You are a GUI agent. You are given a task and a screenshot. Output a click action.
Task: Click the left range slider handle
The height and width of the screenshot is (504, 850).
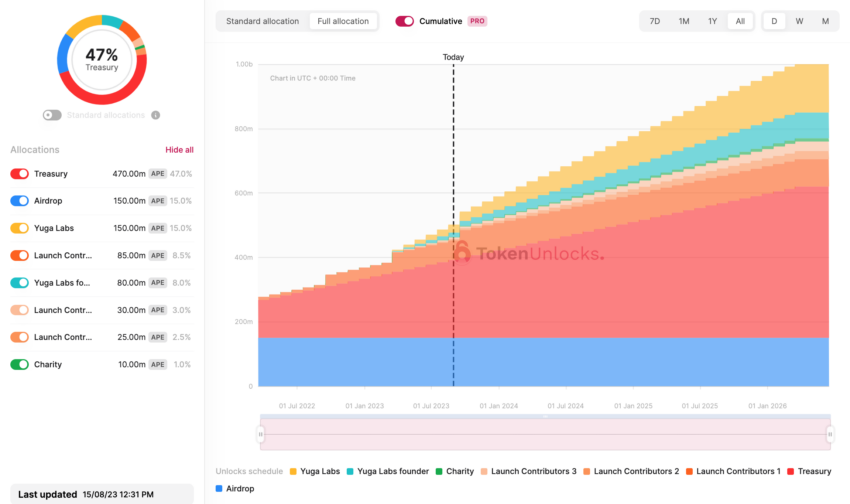(x=261, y=434)
